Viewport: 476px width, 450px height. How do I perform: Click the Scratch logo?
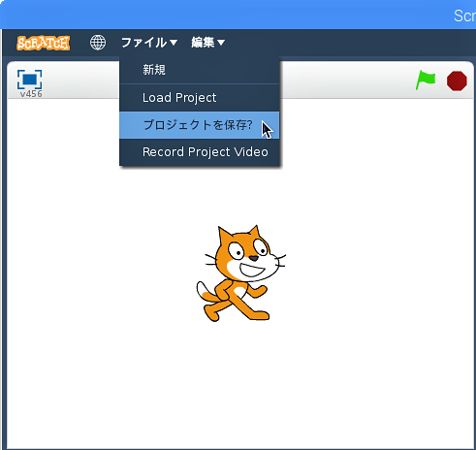click(x=44, y=43)
